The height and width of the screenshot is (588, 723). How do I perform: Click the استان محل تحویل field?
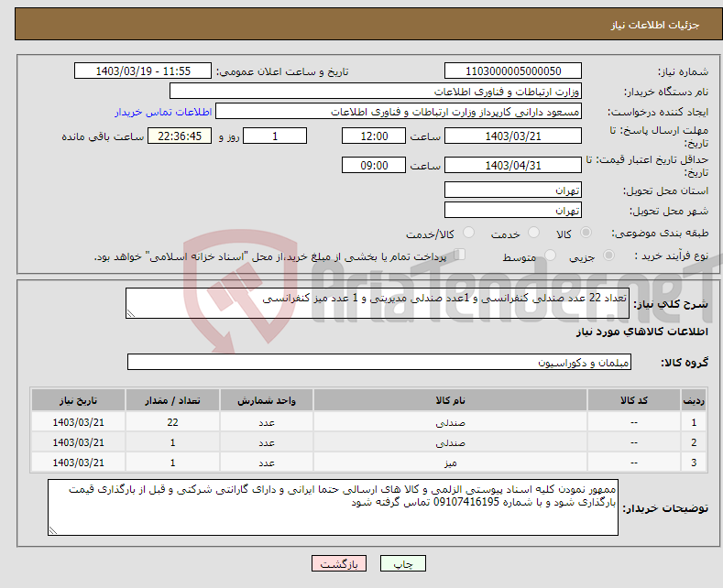[513, 190]
